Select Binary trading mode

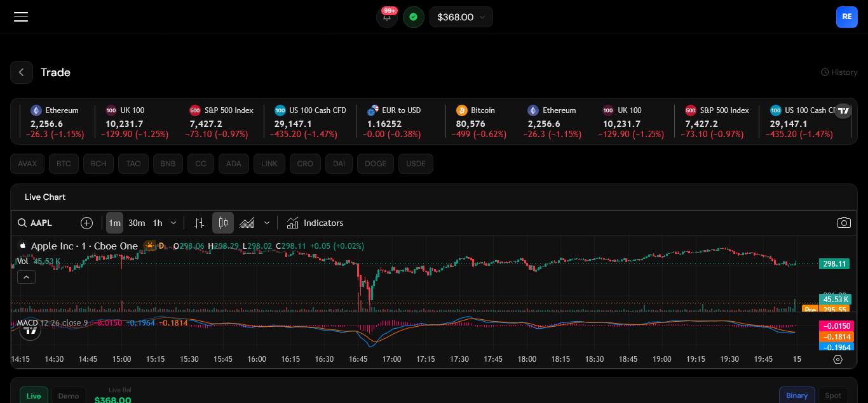797,395
